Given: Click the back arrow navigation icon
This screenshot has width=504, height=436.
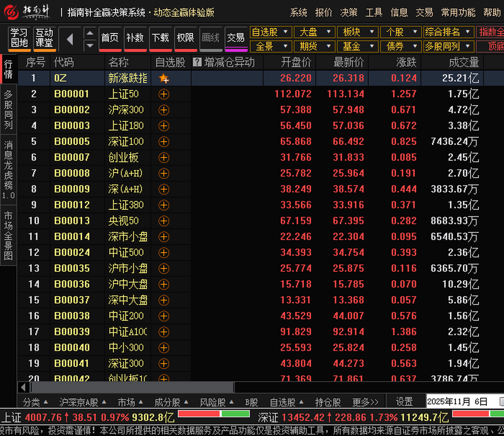Looking at the screenshot, I should click(70, 40).
